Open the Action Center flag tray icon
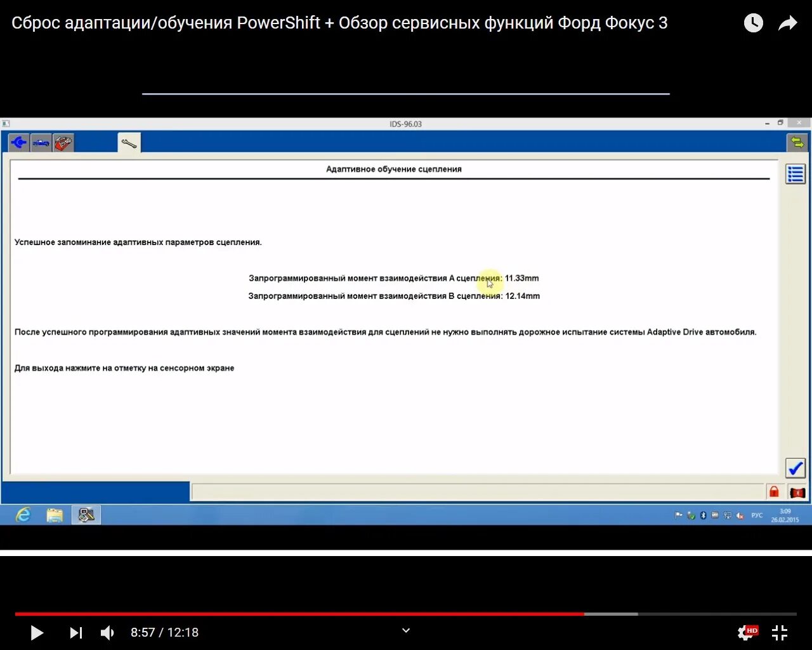Image resolution: width=812 pixels, height=650 pixels. (x=679, y=515)
